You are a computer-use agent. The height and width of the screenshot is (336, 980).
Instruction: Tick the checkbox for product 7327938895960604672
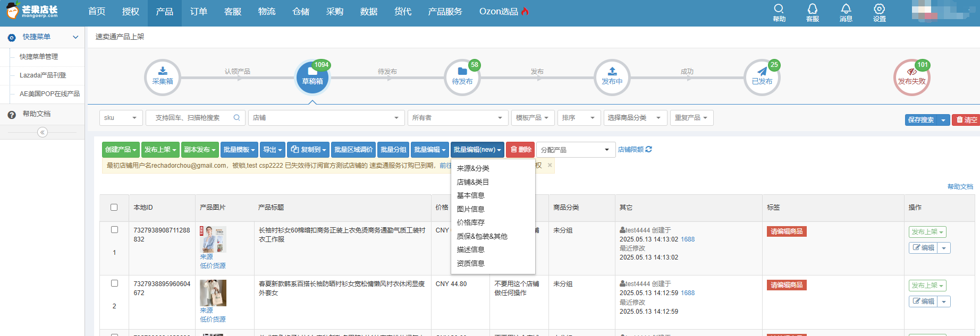114,283
